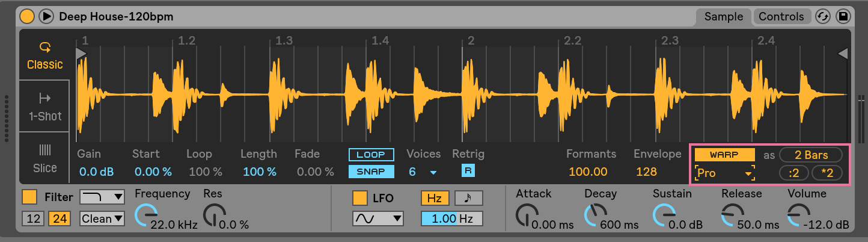The height and width of the screenshot is (242, 868).
Task: Click the save preset disk icon
Action: tap(843, 16)
